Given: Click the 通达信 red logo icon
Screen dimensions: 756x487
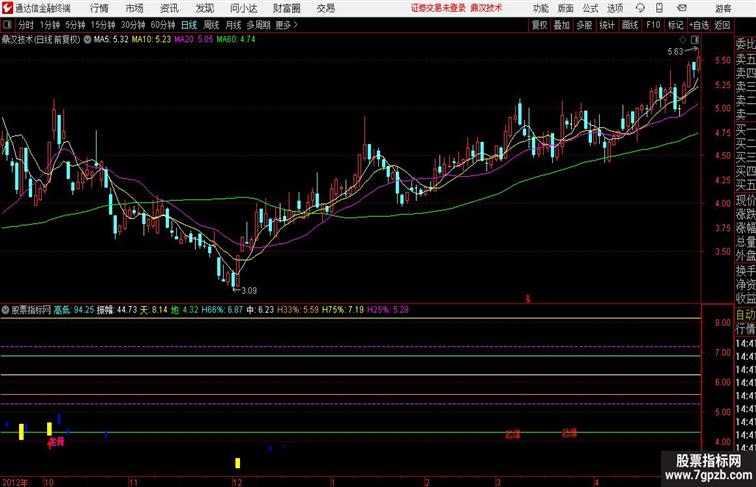Looking at the screenshot, I should (x=7, y=8).
